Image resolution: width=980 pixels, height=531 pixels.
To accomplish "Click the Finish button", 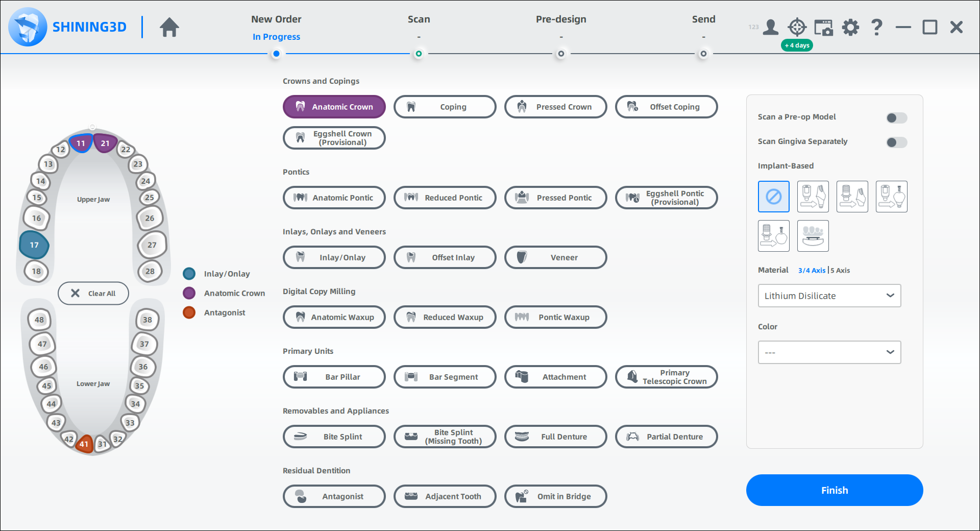I will (x=834, y=490).
